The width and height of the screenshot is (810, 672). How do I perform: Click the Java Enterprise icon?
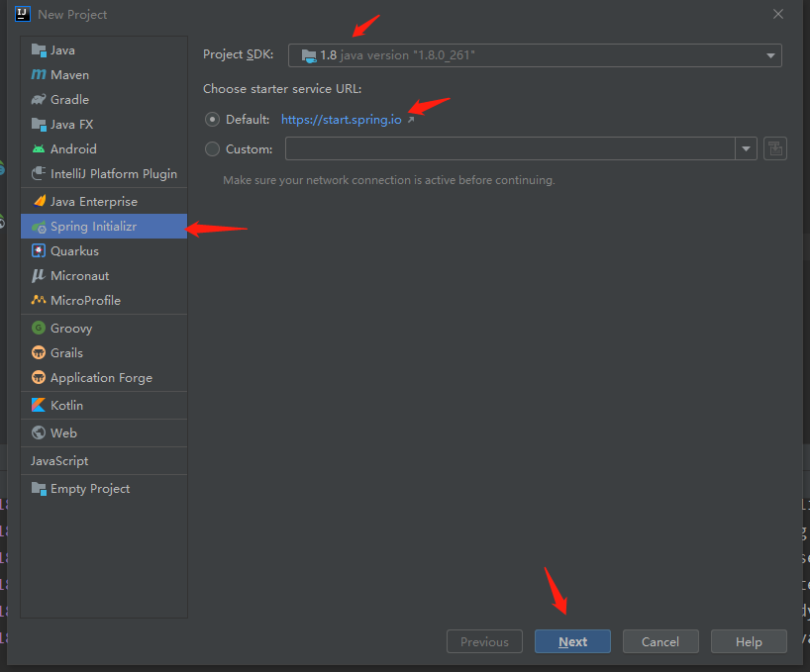40,201
